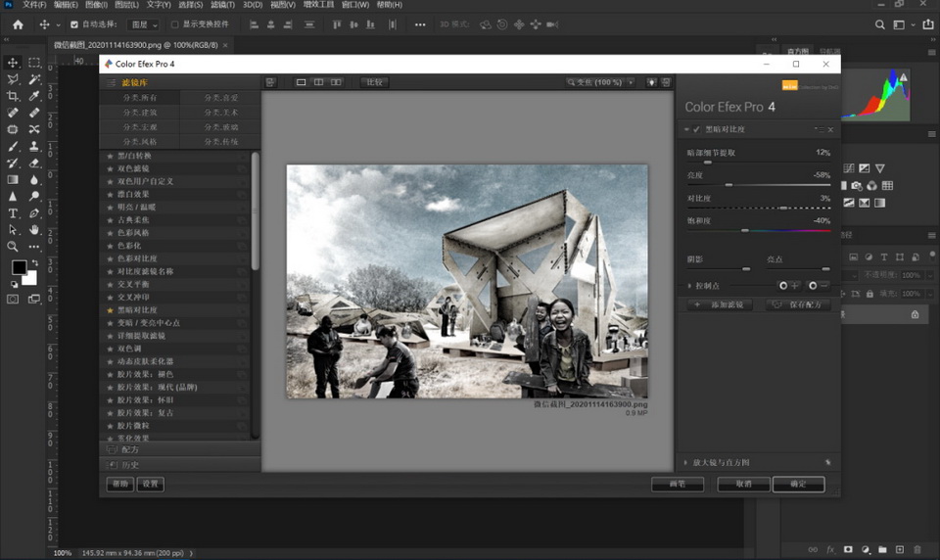Click the 确定 button
This screenshot has width=940, height=560.
point(798,484)
